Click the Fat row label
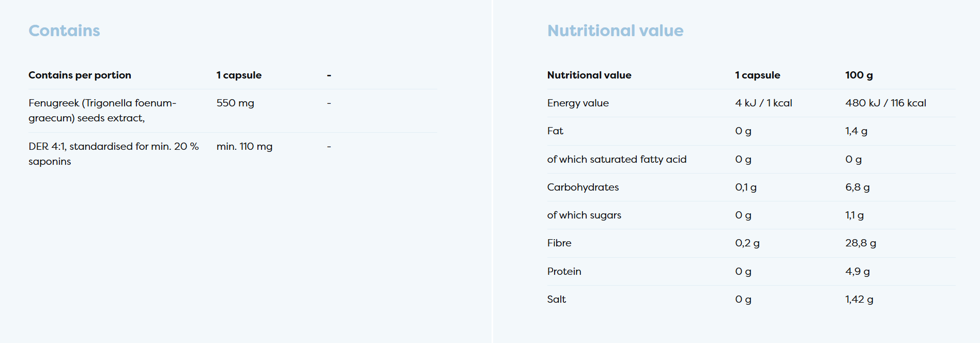The height and width of the screenshot is (343, 980). tap(555, 131)
